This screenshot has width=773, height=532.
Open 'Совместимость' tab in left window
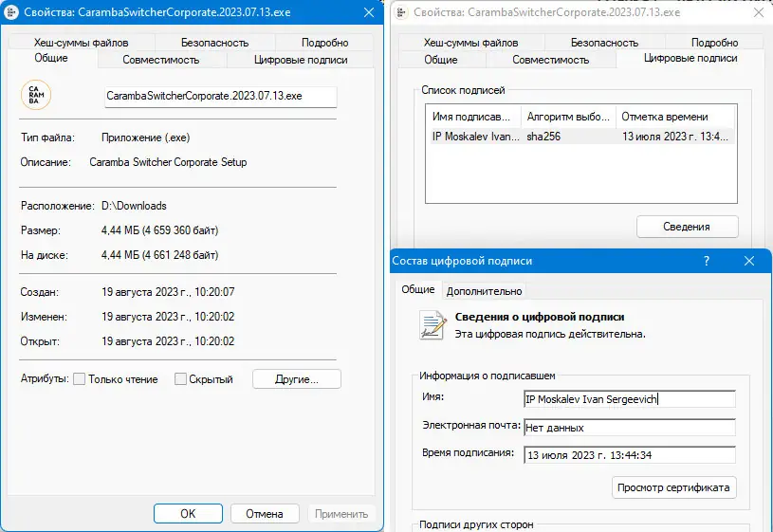(x=160, y=60)
